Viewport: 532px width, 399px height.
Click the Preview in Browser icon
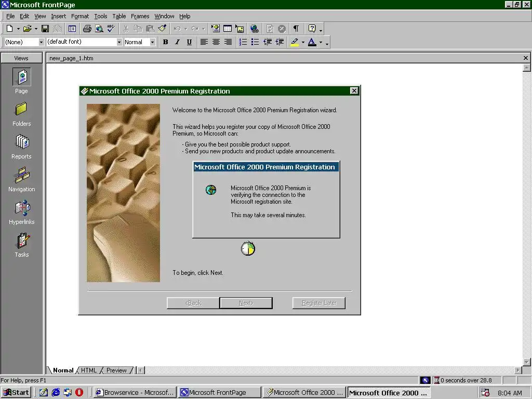(x=99, y=29)
